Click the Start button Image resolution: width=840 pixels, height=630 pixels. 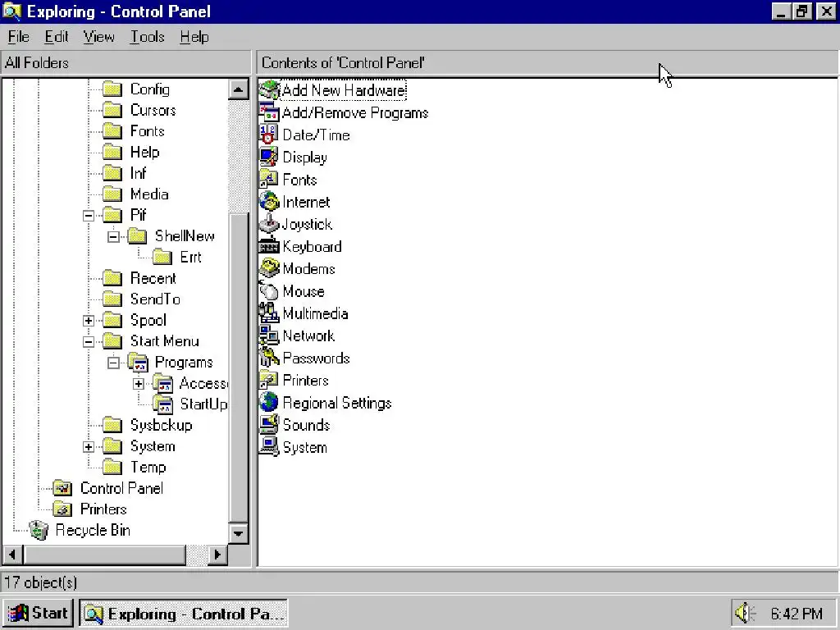[39, 613]
